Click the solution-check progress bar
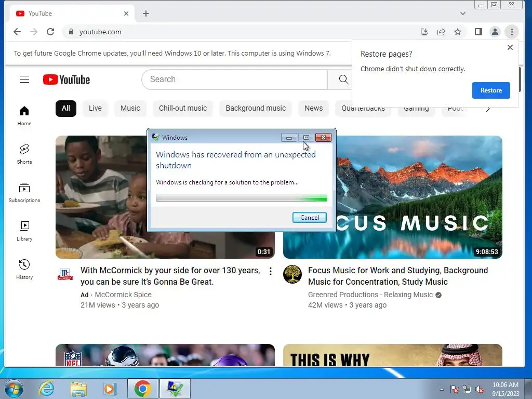The image size is (532, 399). [242, 198]
